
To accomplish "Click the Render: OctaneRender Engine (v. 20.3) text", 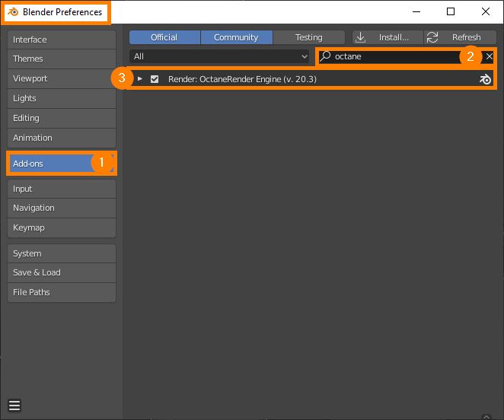I will (x=242, y=79).
